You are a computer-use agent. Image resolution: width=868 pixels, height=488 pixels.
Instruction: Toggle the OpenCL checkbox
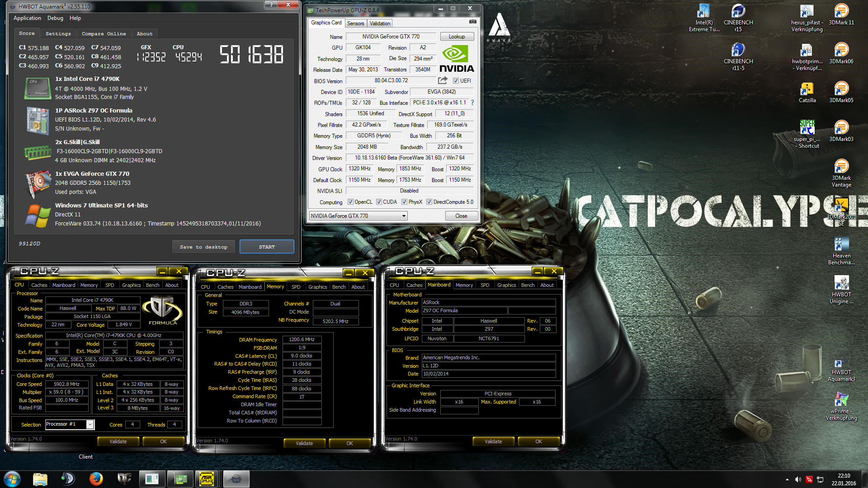pos(350,202)
